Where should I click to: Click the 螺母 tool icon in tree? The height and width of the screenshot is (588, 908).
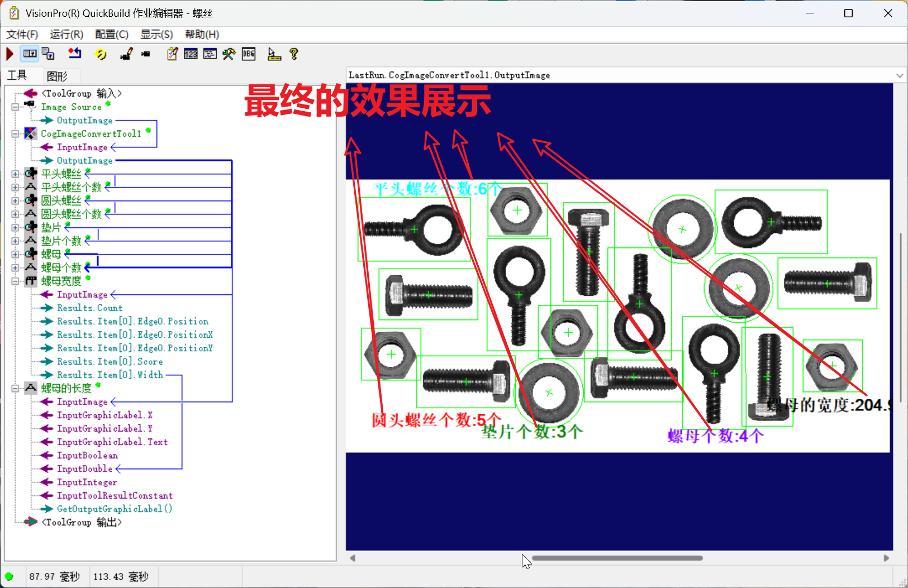tap(31, 254)
